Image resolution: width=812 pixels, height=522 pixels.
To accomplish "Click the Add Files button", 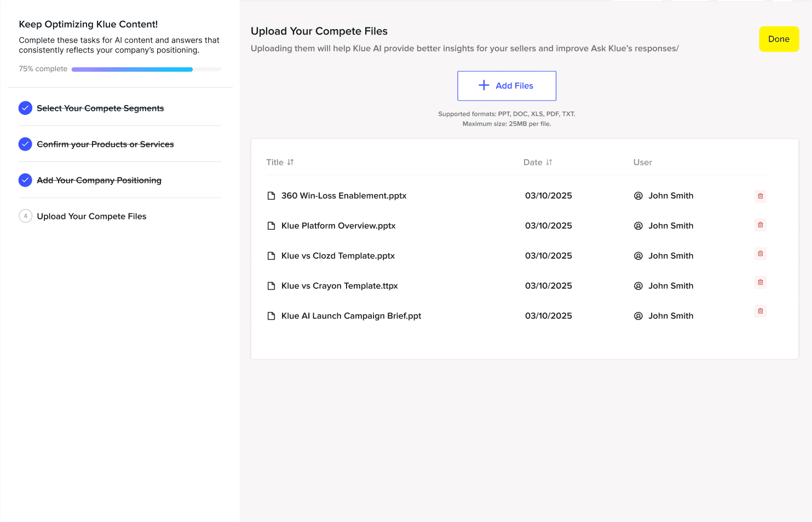I will [506, 86].
